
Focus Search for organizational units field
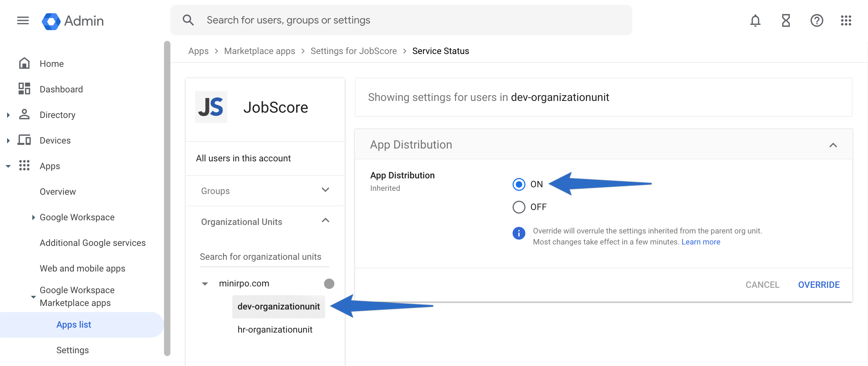click(x=265, y=257)
